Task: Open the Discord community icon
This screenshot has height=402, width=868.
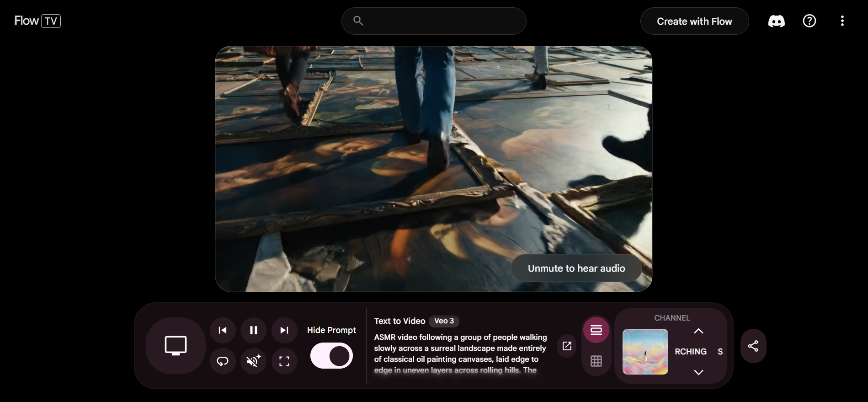Action: 776,21
